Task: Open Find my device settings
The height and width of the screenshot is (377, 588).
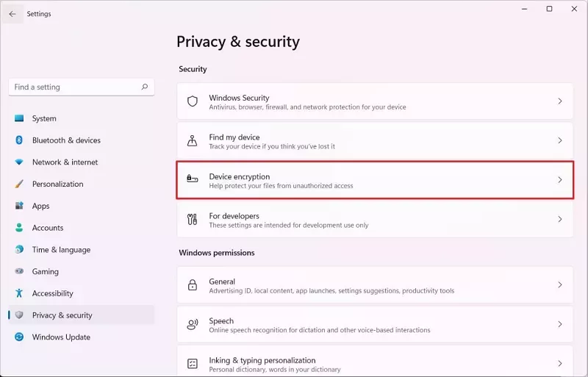Action: [x=375, y=140]
